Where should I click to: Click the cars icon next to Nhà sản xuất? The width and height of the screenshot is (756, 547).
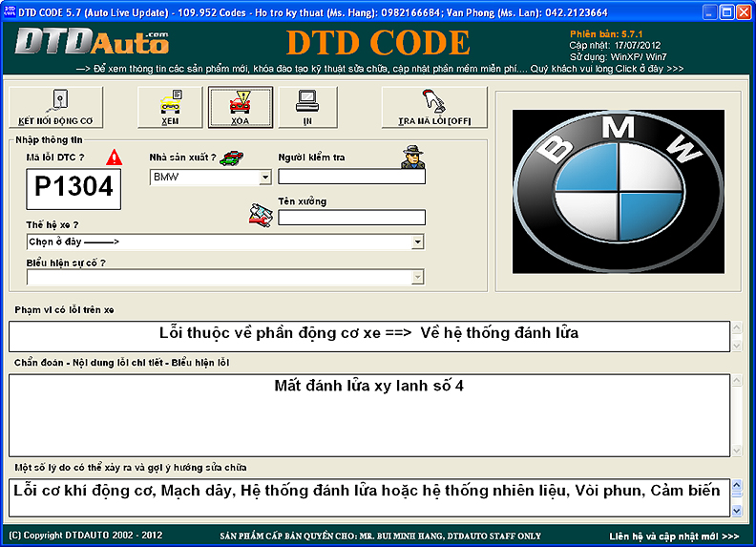(x=231, y=158)
